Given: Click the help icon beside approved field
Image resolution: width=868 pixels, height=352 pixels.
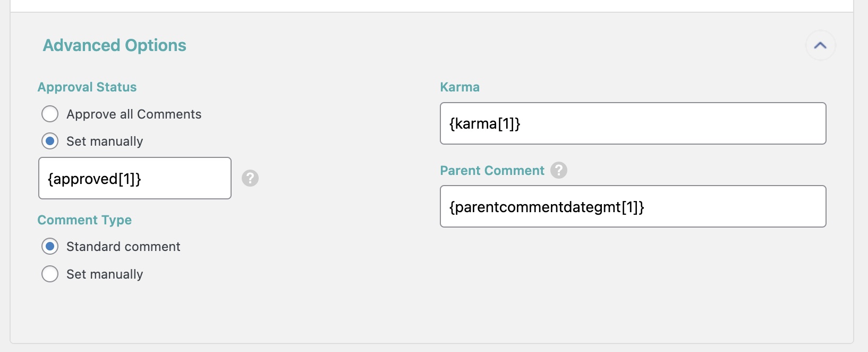Looking at the screenshot, I should (250, 178).
